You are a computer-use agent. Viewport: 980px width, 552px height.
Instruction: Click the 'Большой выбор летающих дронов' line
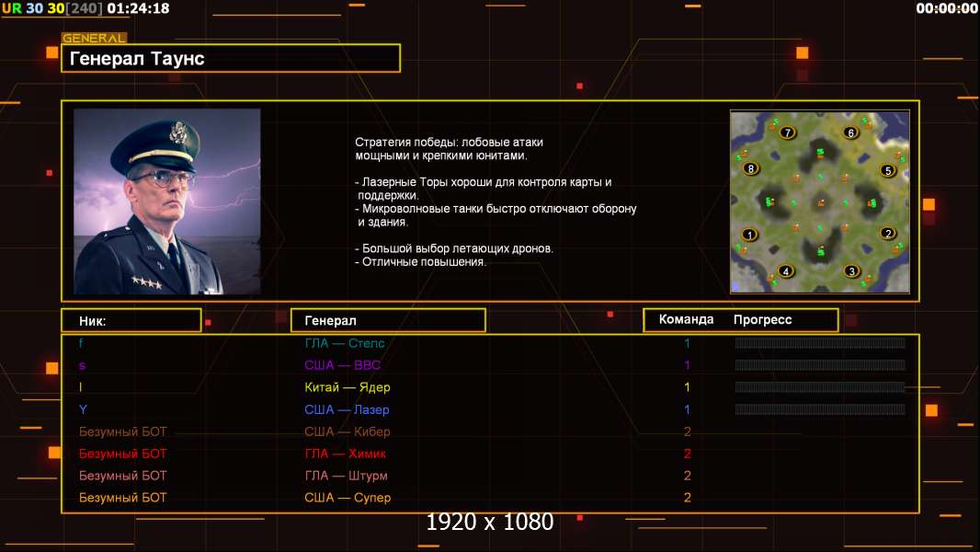454,248
